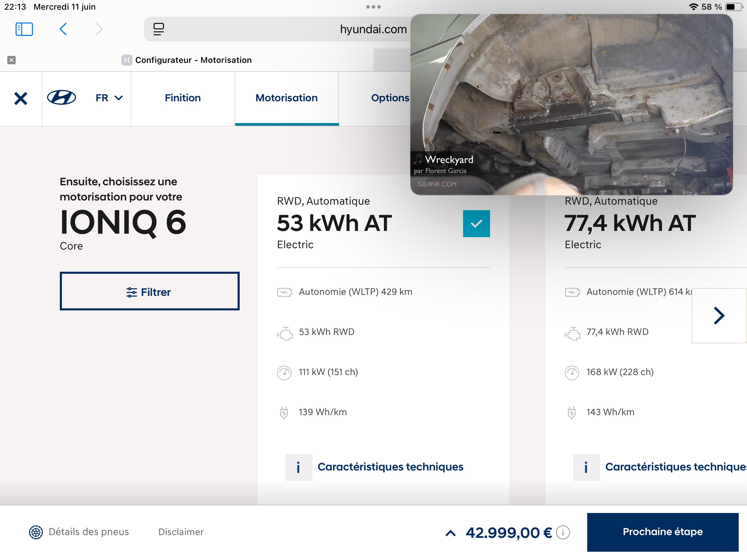Click the gauge icon beside 111 kW (151 ch)
747x560 pixels.
(x=284, y=373)
